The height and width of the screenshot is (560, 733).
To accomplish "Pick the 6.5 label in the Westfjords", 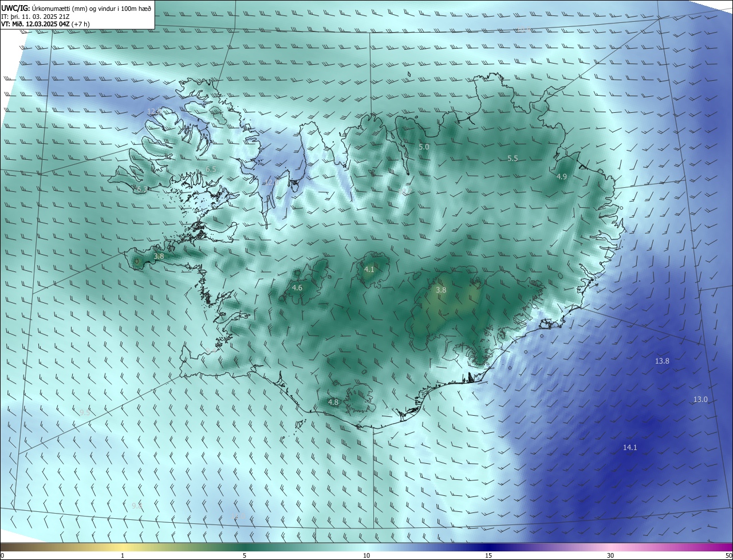I will click(x=210, y=169).
